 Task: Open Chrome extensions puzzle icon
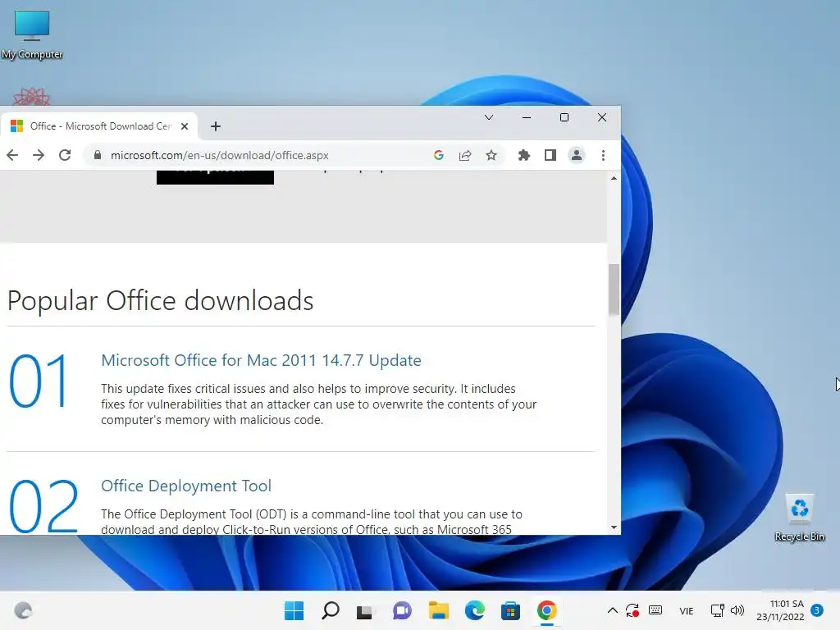(x=524, y=155)
